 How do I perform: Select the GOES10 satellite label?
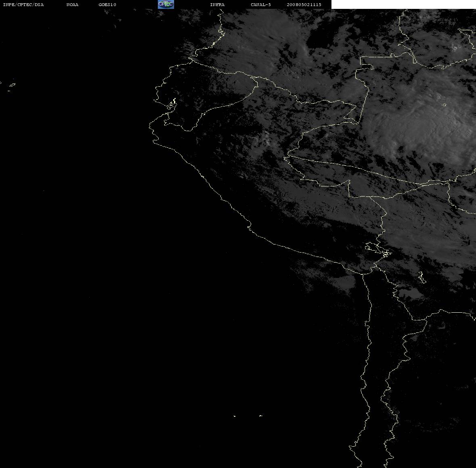click(107, 4)
